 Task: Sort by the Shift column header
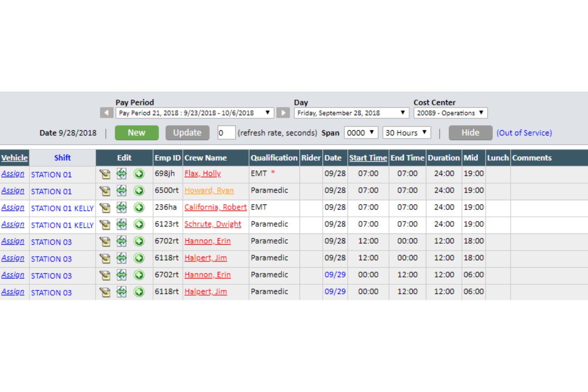click(62, 158)
